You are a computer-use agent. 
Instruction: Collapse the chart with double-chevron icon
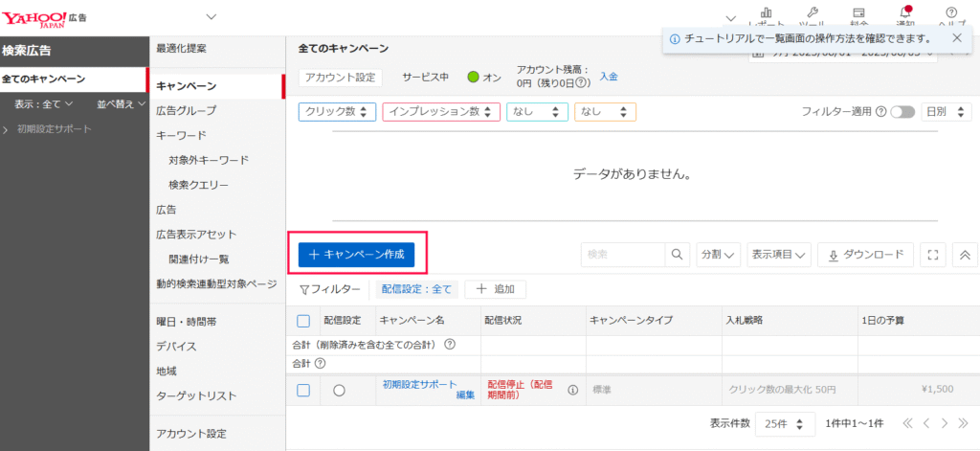965,255
